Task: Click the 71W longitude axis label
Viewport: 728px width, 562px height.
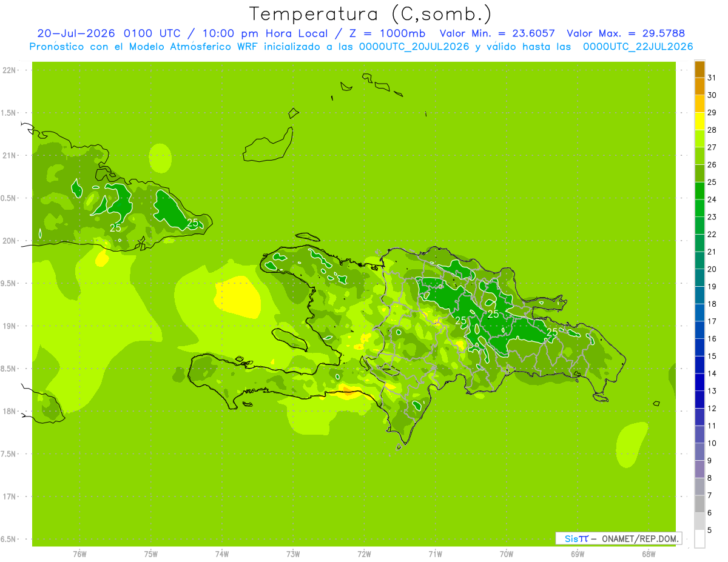Action: click(x=435, y=554)
